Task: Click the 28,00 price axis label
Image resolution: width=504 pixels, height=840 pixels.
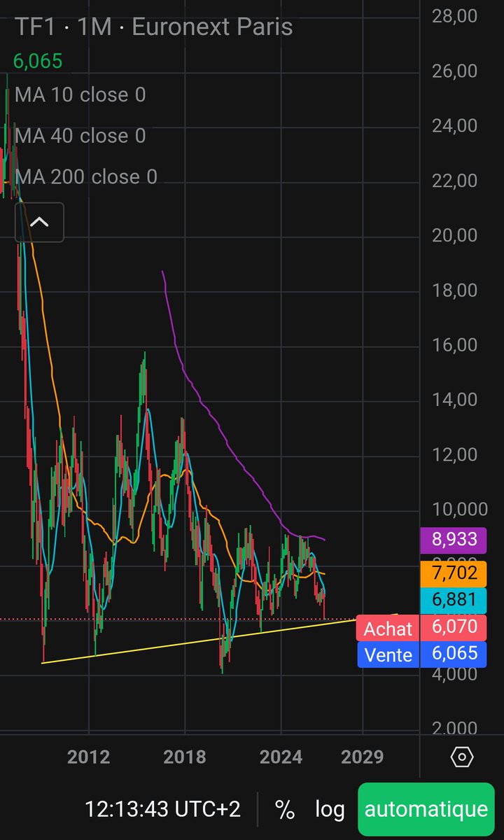Action: click(x=454, y=16)
